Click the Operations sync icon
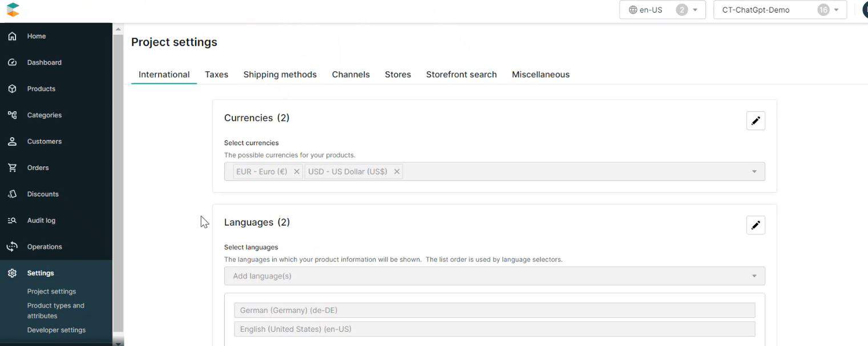 [x=12, y=247]
